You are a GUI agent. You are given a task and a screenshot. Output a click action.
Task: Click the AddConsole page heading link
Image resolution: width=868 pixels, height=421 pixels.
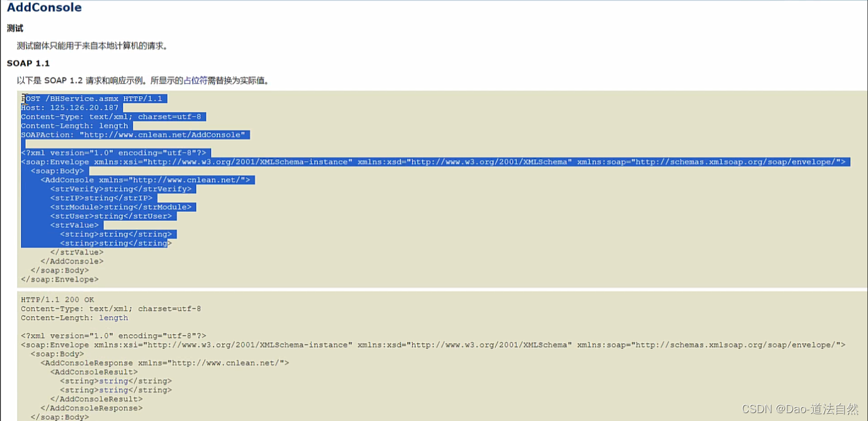tap(43, 7)
